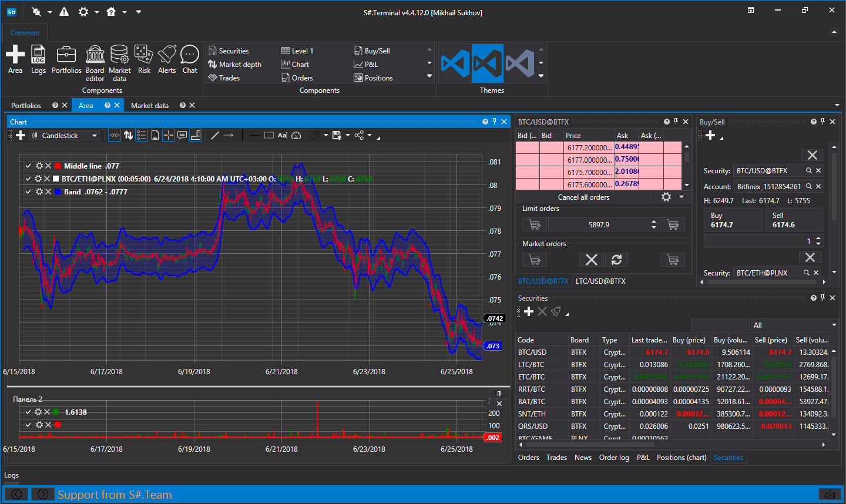Open the Order log bottom tab
Viewport: 846px width, 504px height.
click(614, 458)
